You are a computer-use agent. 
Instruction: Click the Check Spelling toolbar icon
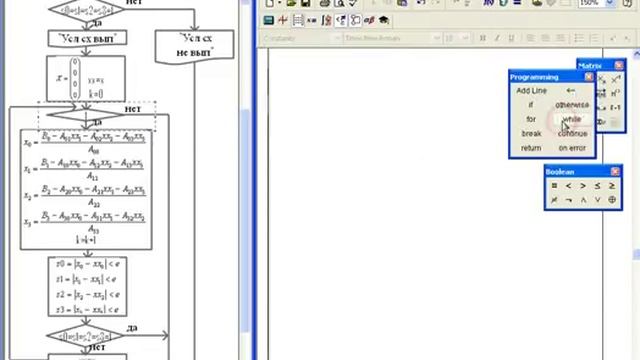tap(353, 3)
